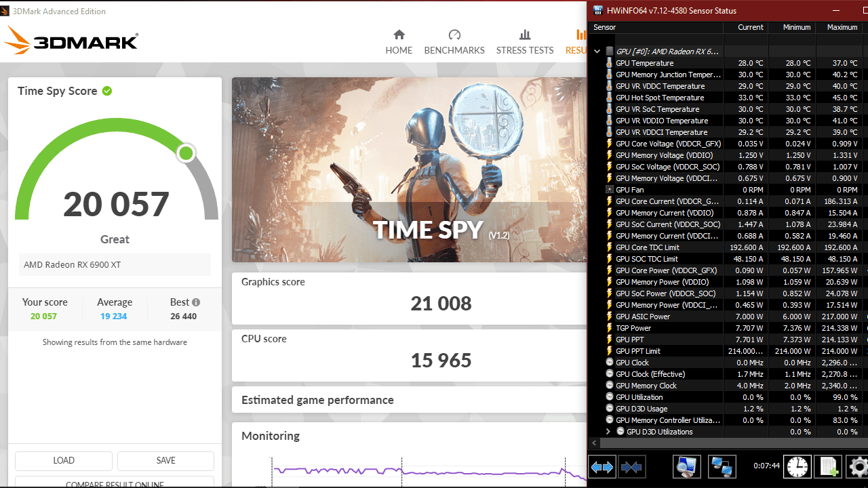Click thermometer icon of GPU Temperature row
The width and height of the screenshot is (868, 488).
point(609,63)
